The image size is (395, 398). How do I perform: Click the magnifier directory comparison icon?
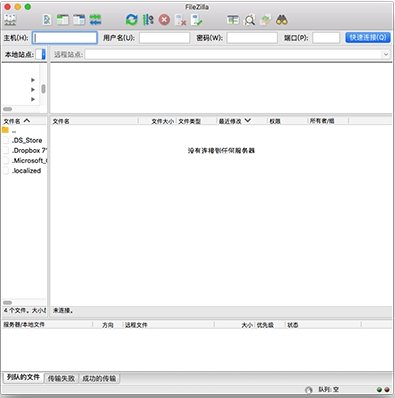pyautogui.click(x=249, y=20)
